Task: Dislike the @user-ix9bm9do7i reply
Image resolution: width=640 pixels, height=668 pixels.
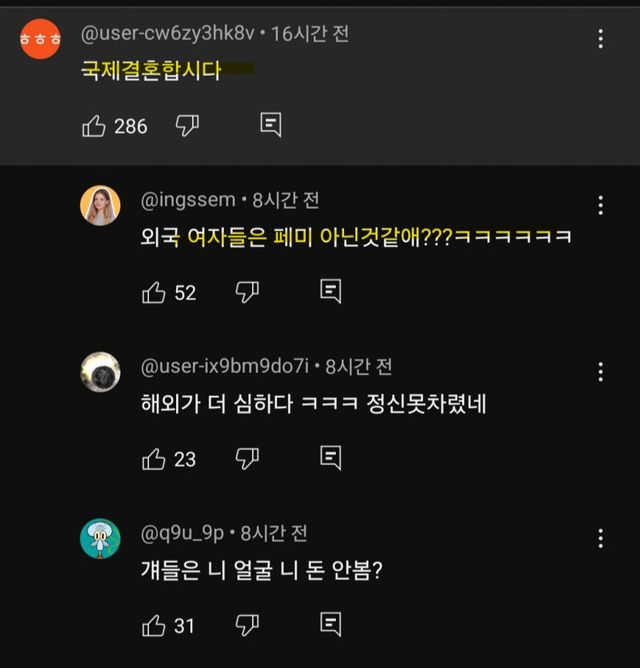Action: (247, 459)
